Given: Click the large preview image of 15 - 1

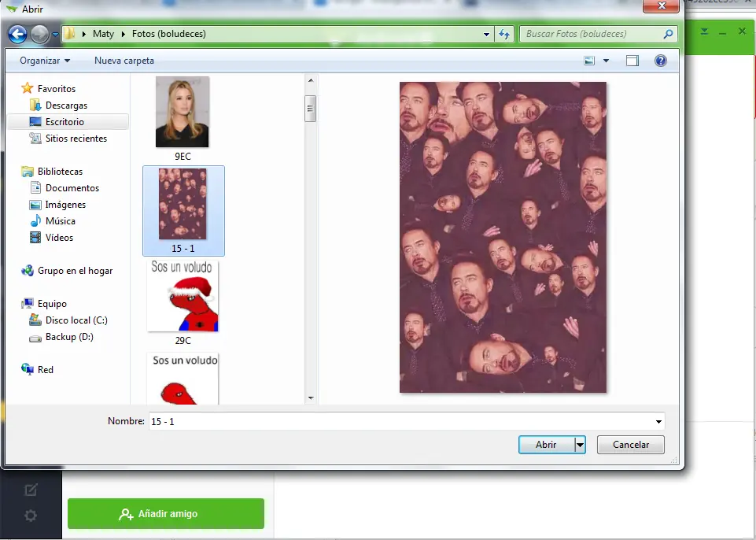Looking at the screenshot, I should click(503, 237).
